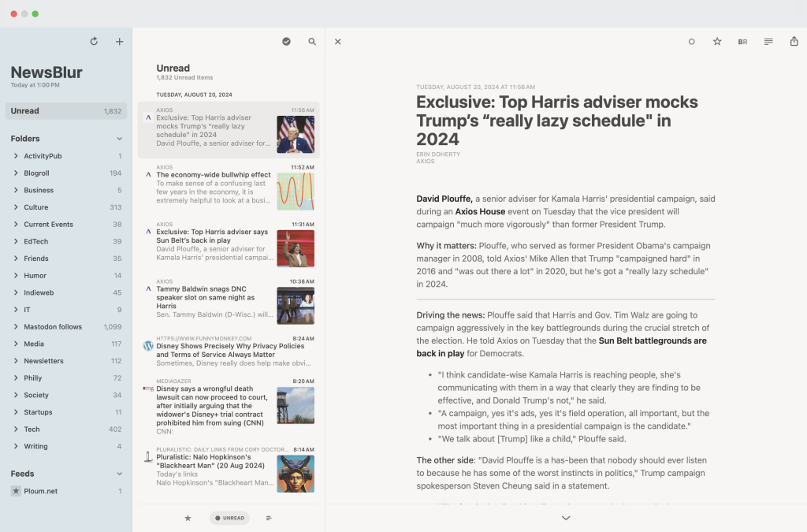Image resolution: width=807 pixels, height=532 pixels.
Task: Open the Indieweb folder
Action: point(66,292)
